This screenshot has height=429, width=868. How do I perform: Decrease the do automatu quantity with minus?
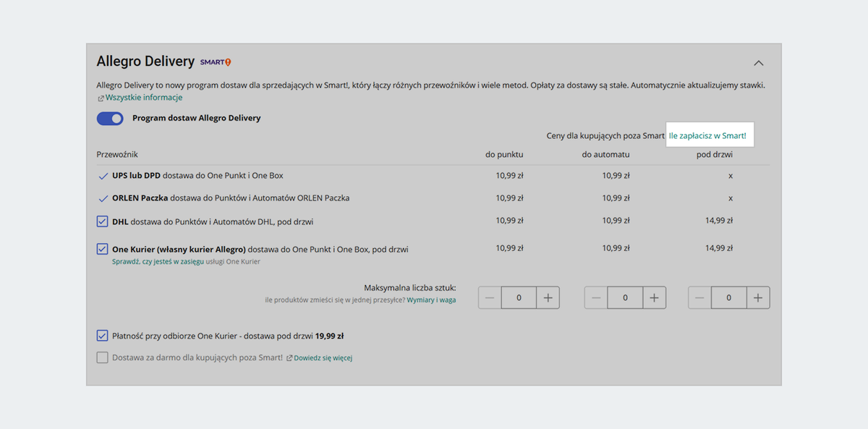[596, 297]
